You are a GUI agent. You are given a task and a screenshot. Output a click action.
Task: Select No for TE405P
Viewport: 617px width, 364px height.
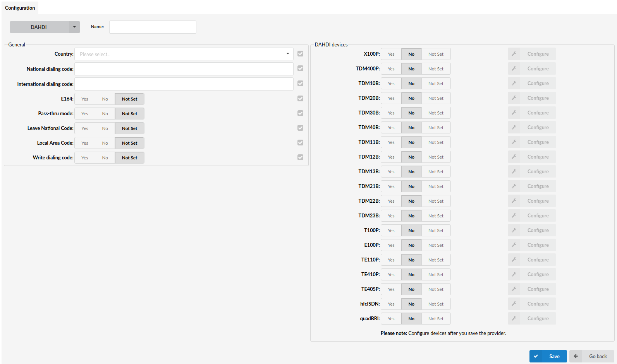click(x=411, y=289)
